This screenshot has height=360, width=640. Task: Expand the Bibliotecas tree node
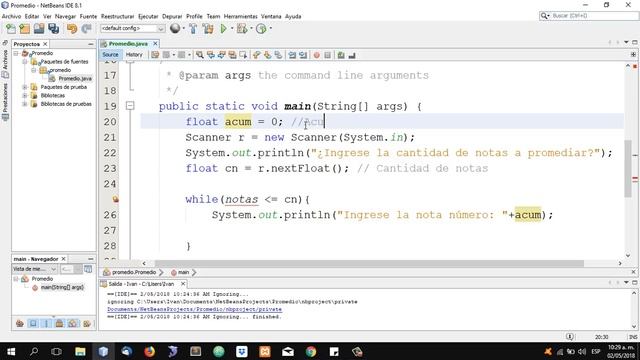coord(25,96)
